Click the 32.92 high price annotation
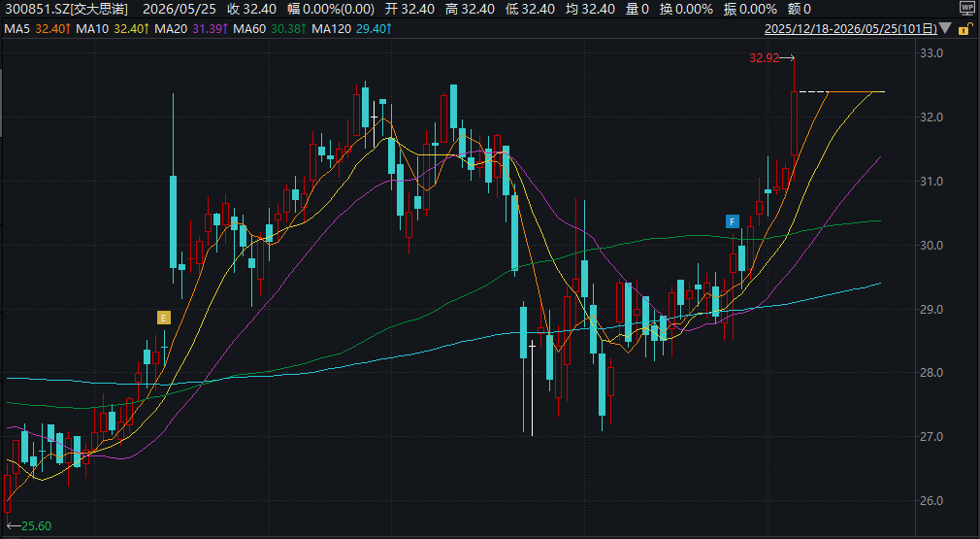The height and width of the screenshot is (539, 980). 765,58
